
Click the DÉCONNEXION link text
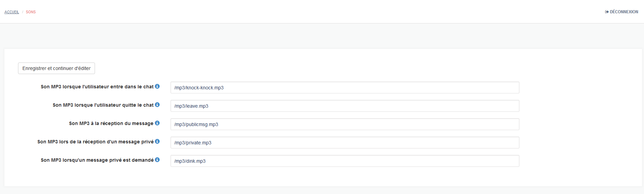(624, 12)
